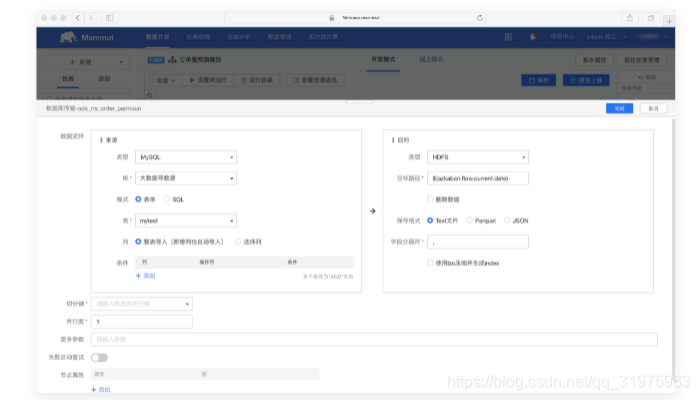This screenshot has height=400, width=700.
Task: Select 选择列 radio option
Action: [238, 242]
